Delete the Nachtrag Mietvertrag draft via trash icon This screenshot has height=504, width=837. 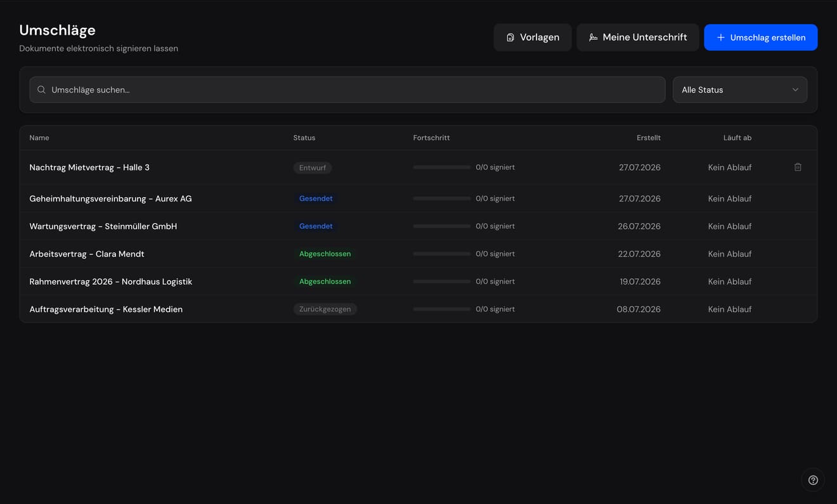pos(798,167)
